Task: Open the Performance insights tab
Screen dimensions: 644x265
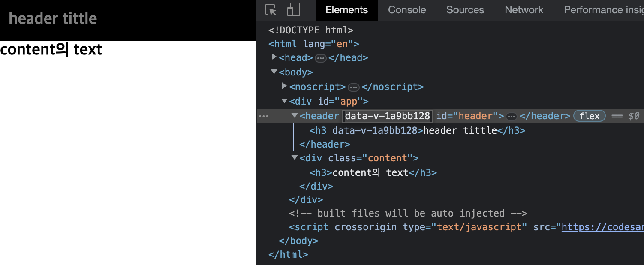Action: coord(604,10)
